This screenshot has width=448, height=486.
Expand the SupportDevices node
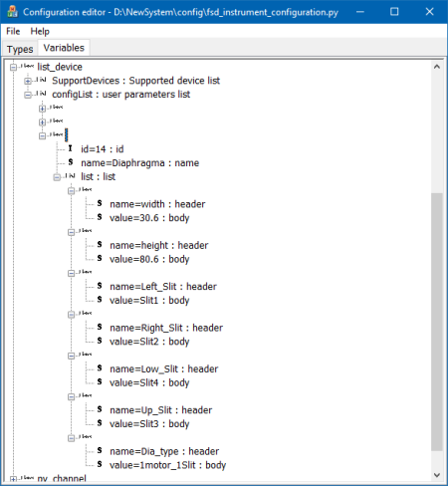point(28,81)
